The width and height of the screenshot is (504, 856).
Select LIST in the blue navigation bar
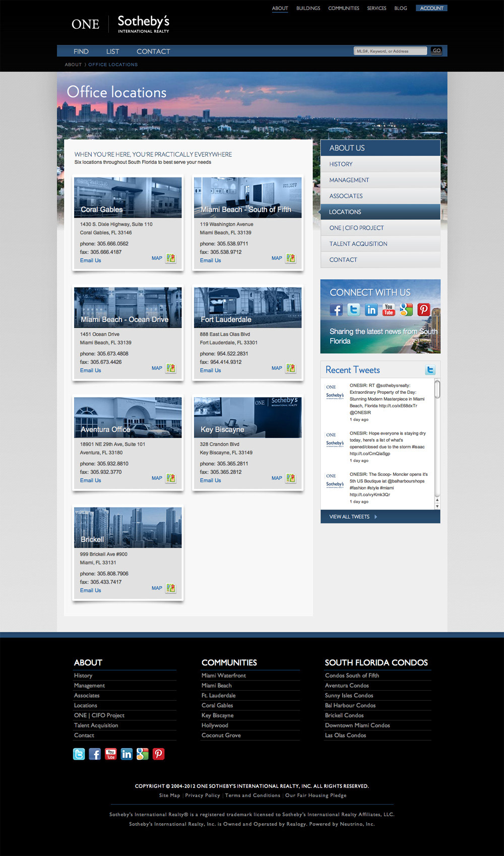(x=112, y=51)
